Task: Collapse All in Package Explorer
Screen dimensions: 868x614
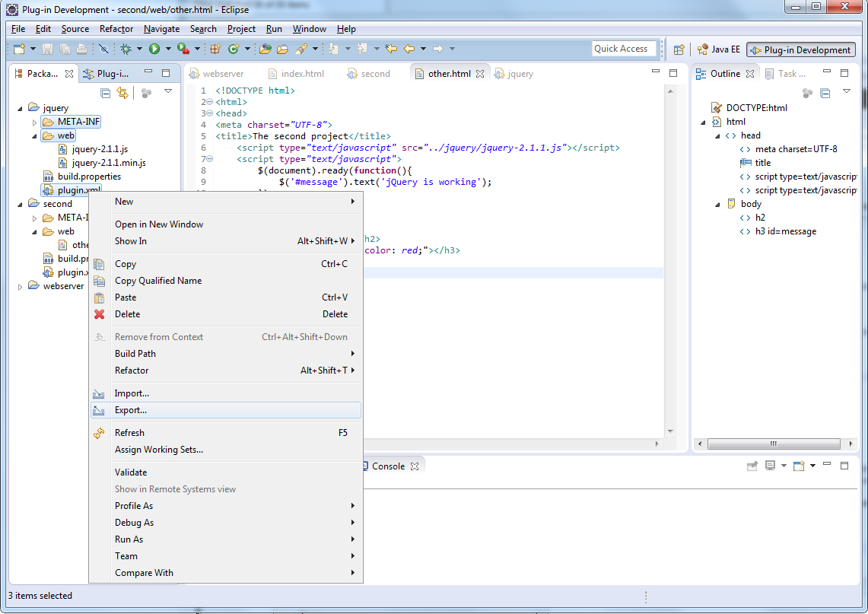Action: point(105,93)
